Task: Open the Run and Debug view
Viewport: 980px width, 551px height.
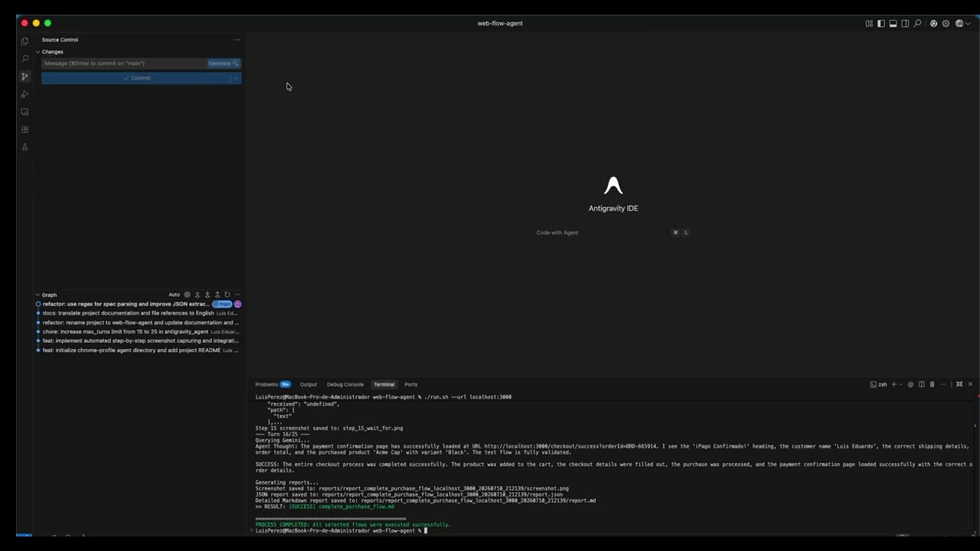Action: 24,94
